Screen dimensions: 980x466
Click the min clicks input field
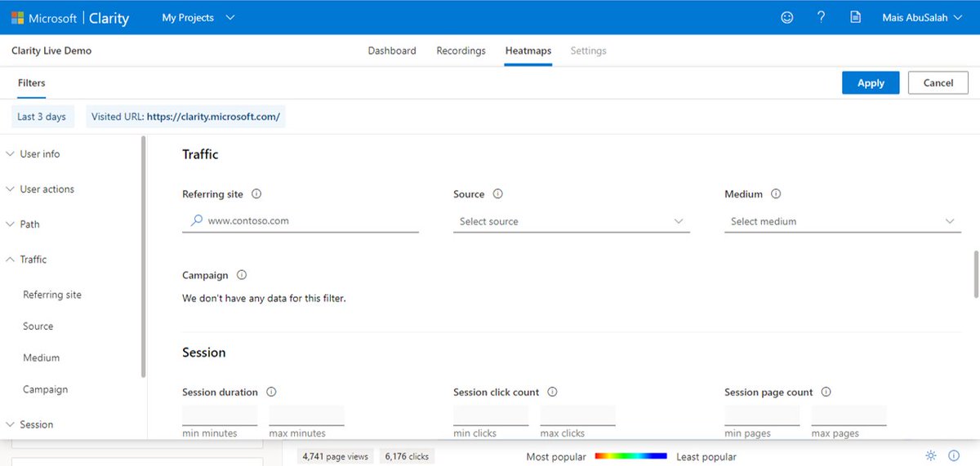click(x=491, y=415)
